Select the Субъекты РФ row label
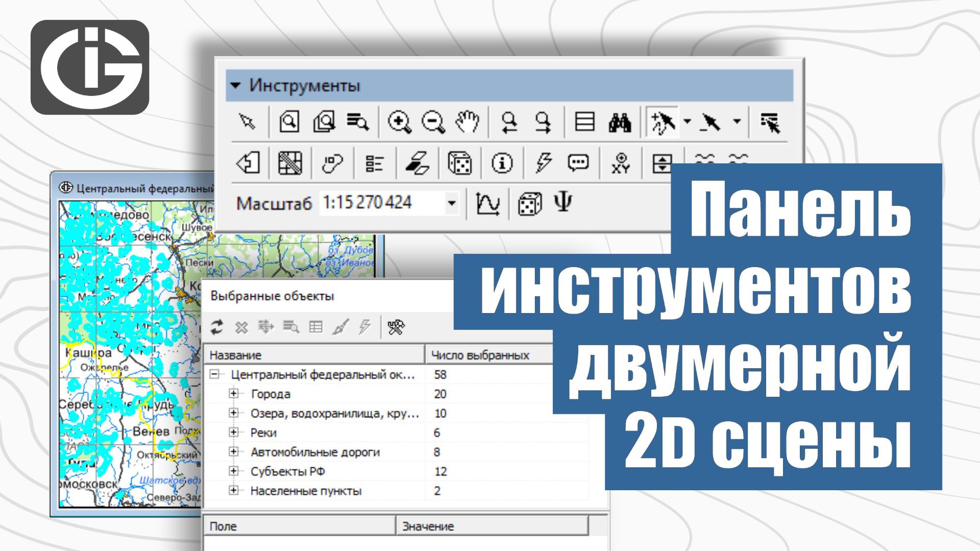This screenshot has height=551, width=980. (x=287, y=471)
